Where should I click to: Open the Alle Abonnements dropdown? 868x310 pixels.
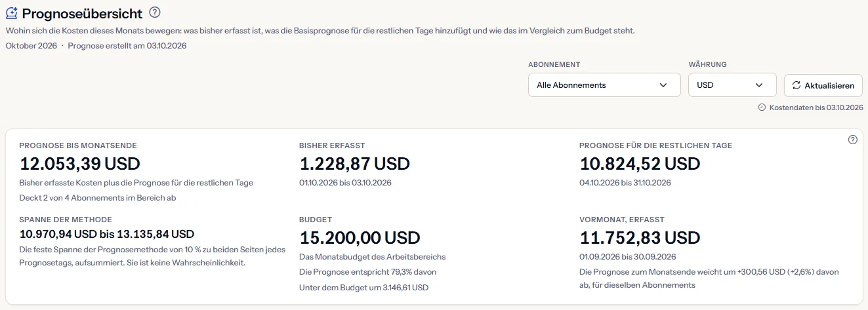pos(604,85)
